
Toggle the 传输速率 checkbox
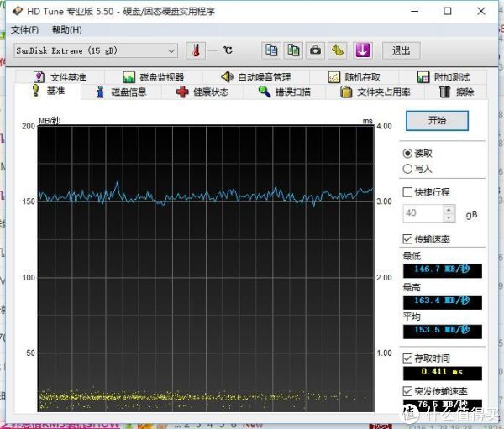click(x=407, y=238)
